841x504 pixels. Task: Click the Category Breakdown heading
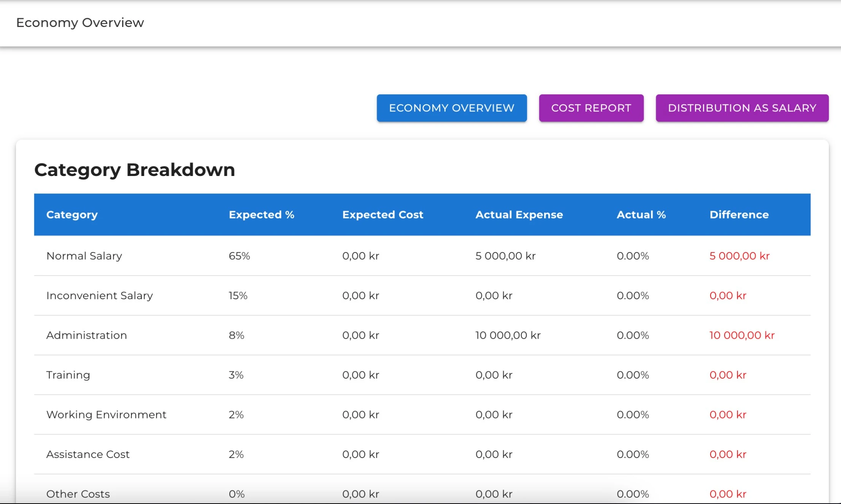point(135,170)
